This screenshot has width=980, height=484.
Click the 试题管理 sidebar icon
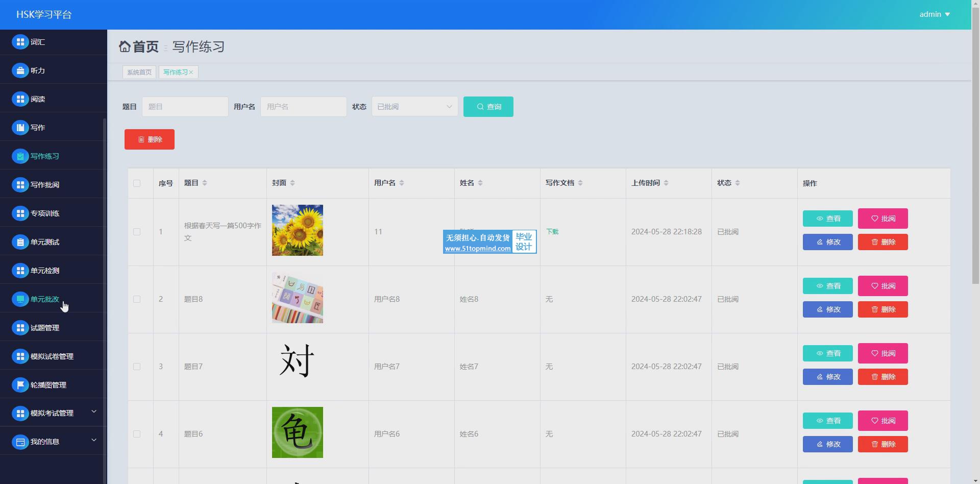[x=20, y=328]
